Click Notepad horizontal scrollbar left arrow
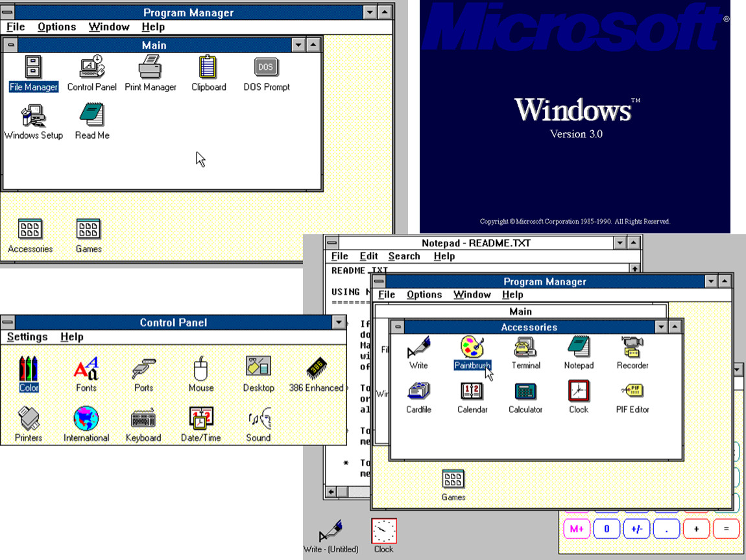This screenshot has width=746, height=560. 331,491
